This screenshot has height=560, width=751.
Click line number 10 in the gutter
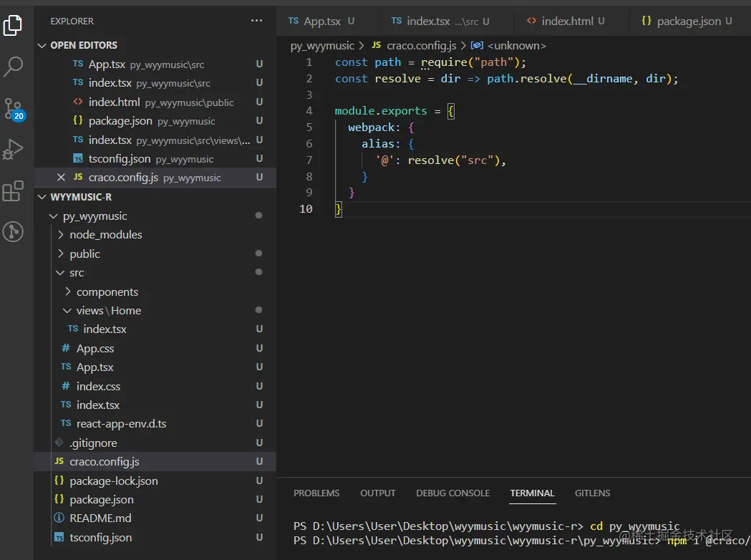tap(306, 209)
